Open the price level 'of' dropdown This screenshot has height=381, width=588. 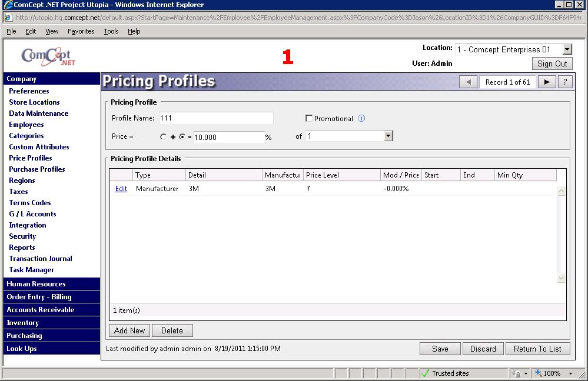[388, 136]
